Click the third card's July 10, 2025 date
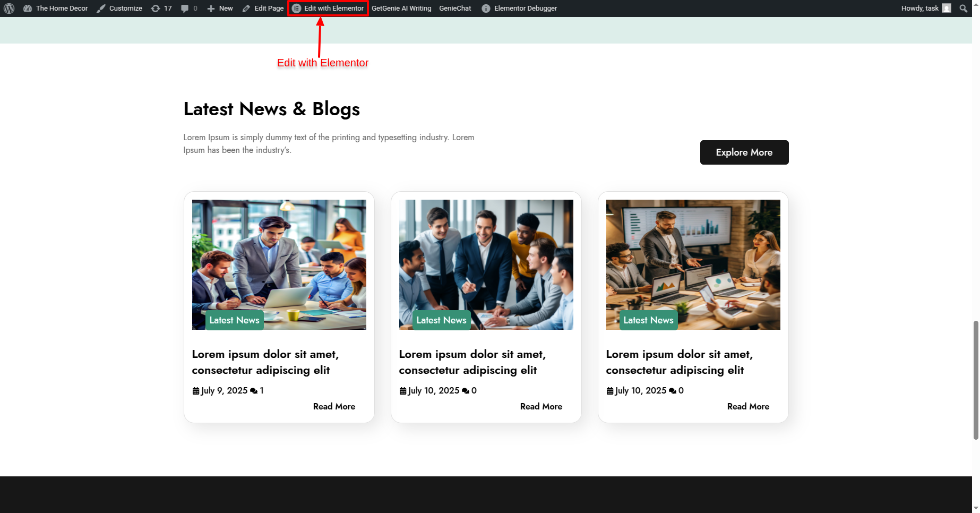The width and height of the screenshot is (980, 513). tap(641, 391)
